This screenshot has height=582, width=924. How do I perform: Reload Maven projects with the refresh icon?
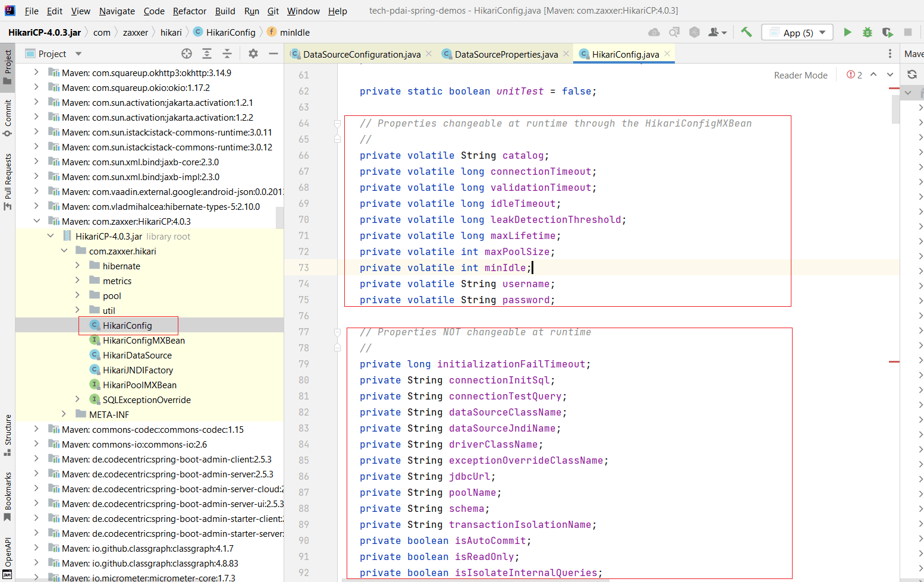click(912, 74)
